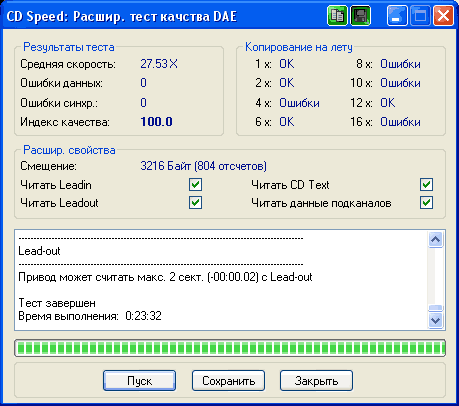Viewport: 459px width, 406px height.
Task: Click the copy-to-clipboard icon in title bar
Action: tap(337, 15)
